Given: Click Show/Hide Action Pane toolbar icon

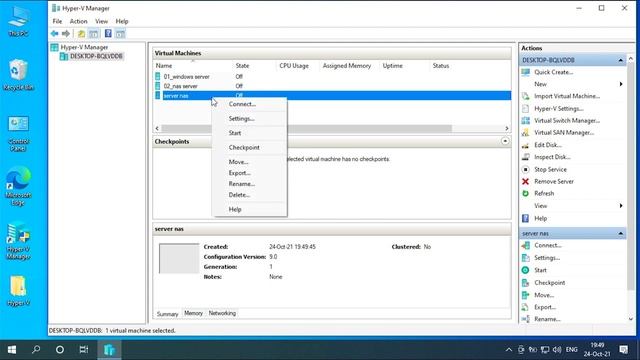Looking at the screenshot, I should [x=120, y=33].
